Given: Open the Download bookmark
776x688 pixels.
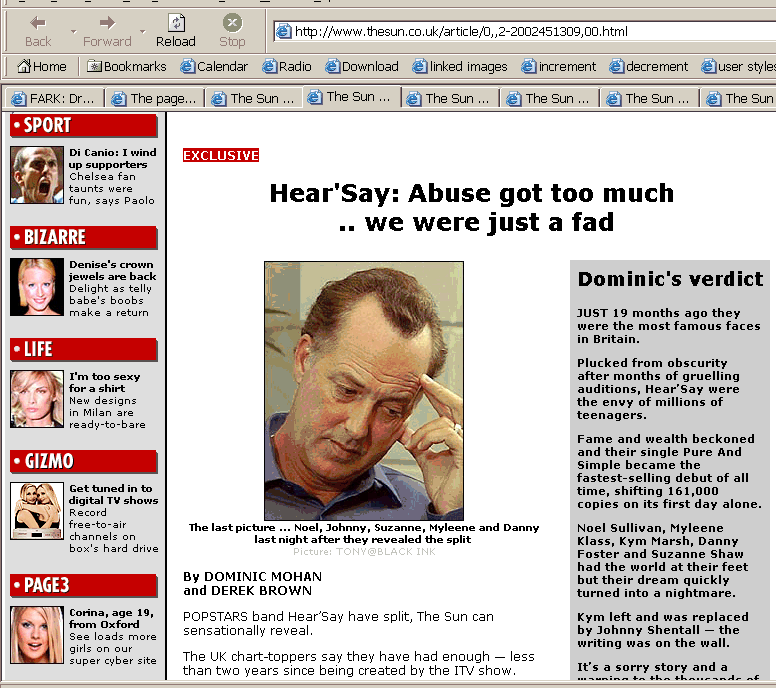Looking at the screenshot, I should click(x=362, y=66).
